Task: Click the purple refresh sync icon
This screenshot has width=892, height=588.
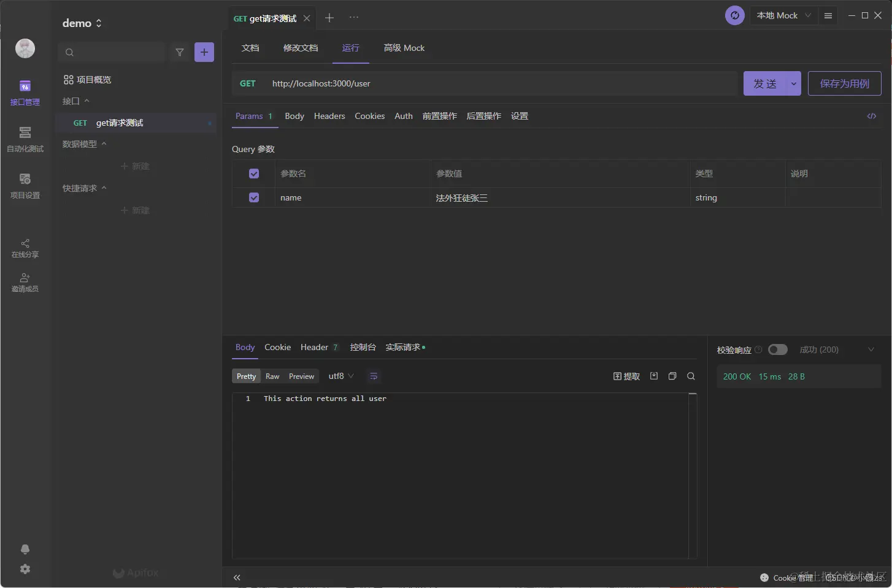Action: [735, 15]
